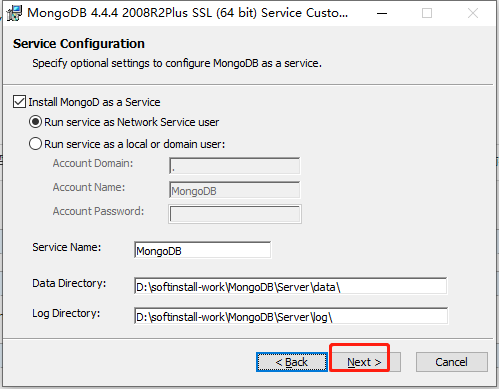Minimize the installer window

382,13
